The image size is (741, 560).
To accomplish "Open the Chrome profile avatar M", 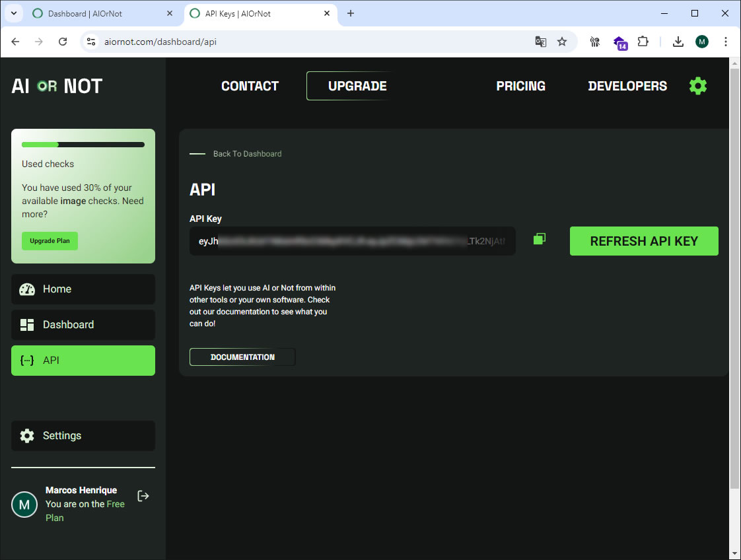I will [702, 42].
